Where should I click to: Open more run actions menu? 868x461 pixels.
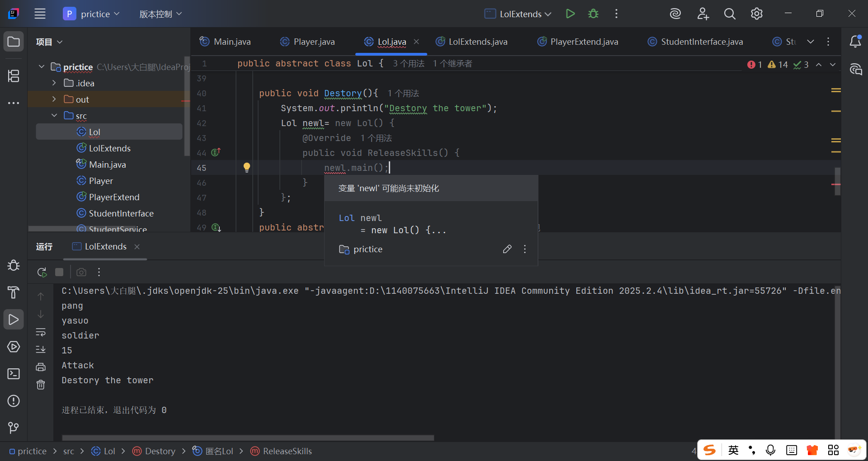click(x=616, y=14)
